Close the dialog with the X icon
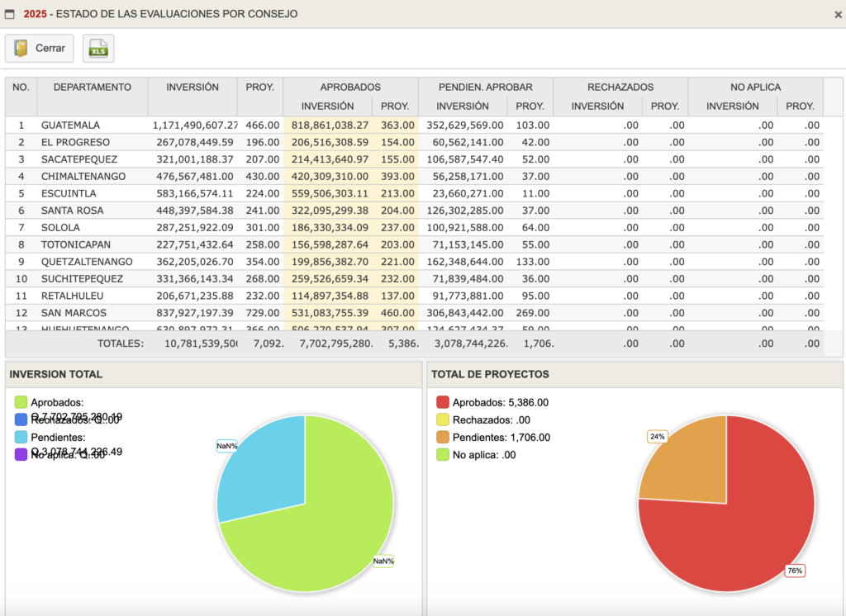The height and width of the screenshot is (616, 846). (838, 14)
